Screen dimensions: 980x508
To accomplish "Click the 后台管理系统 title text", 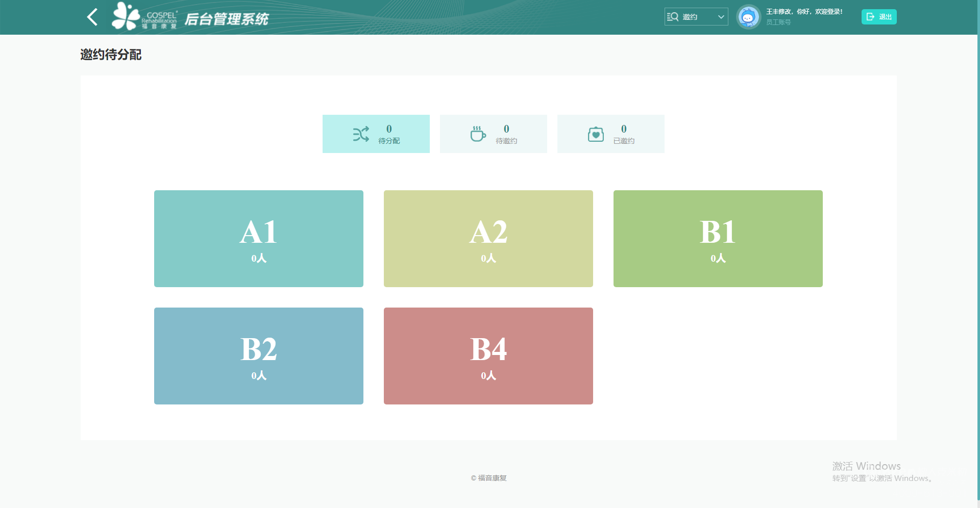I will point(227,19).
